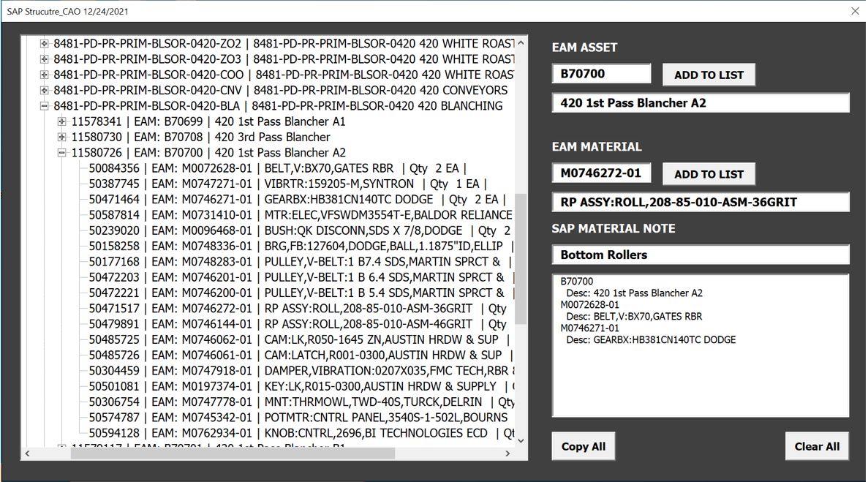Click the EAM Material M0746272-01 field

pyautogui.click(x=600, y=173)
